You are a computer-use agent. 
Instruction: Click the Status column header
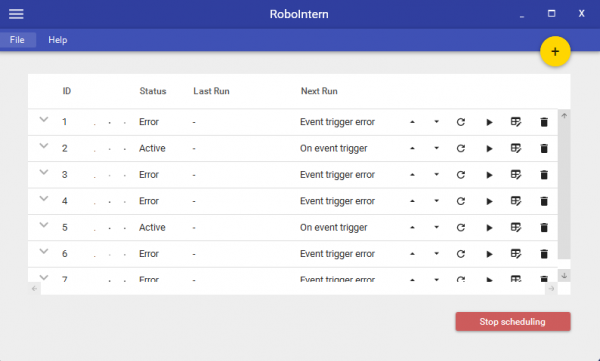[x=153, y=91]
